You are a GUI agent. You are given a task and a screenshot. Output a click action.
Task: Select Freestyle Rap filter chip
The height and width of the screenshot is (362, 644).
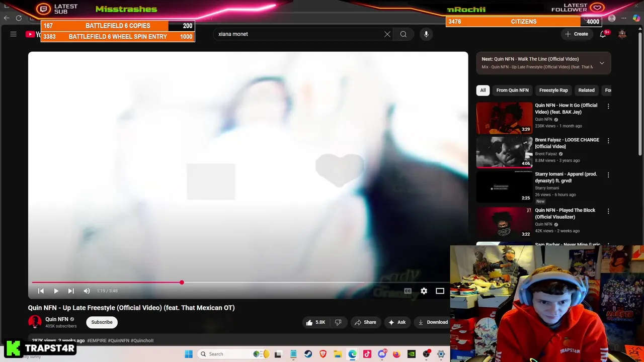553,90
